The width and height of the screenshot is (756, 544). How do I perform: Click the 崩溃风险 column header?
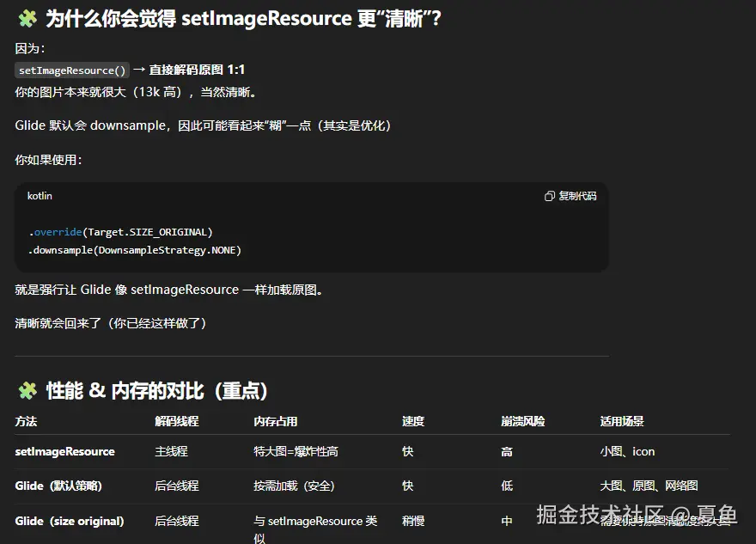(x=522, y=421)
